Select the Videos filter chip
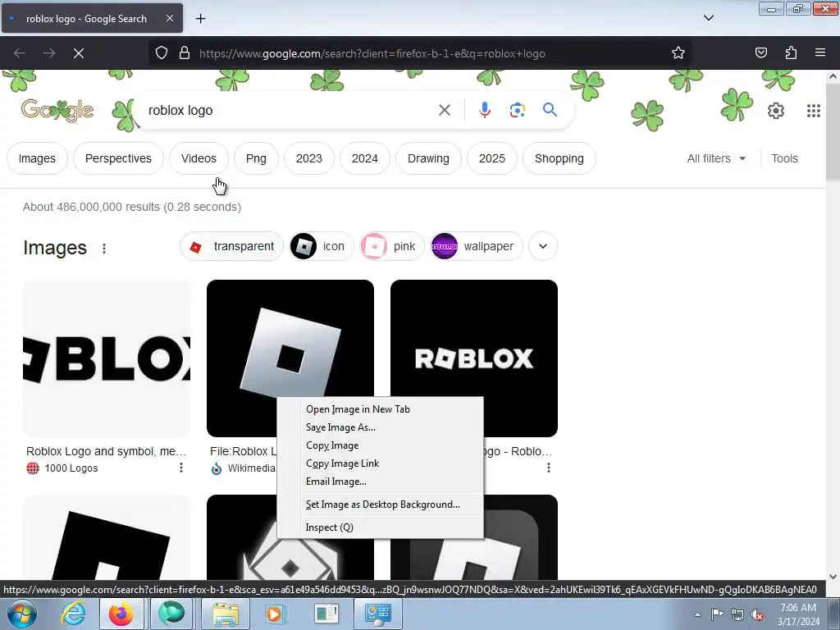 pos(199,158)
